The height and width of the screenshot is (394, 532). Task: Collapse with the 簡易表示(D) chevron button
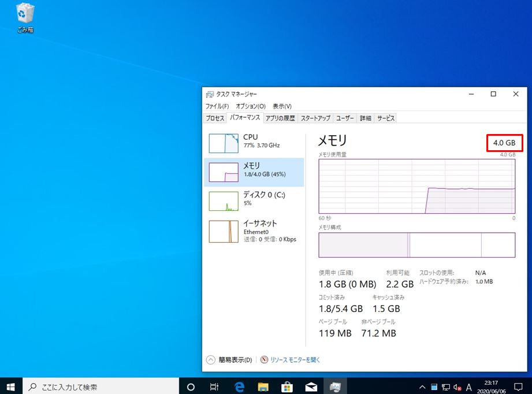pos(211,360)
